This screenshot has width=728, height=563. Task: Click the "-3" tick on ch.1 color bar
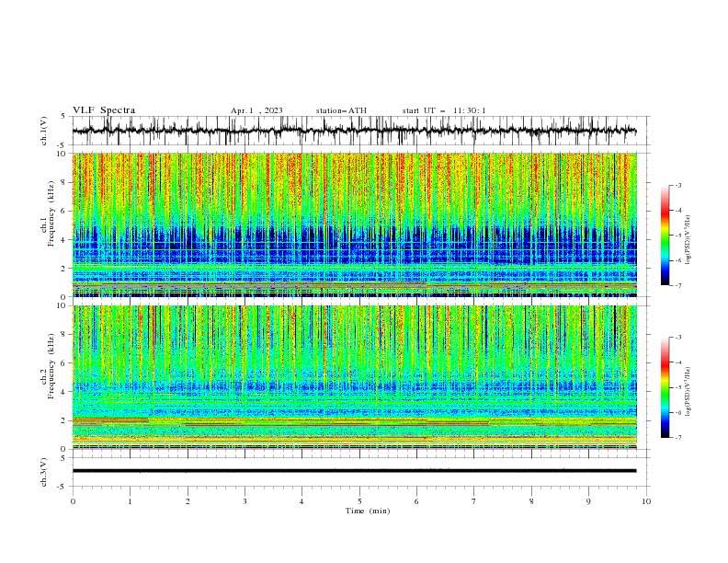coord(677,185)
